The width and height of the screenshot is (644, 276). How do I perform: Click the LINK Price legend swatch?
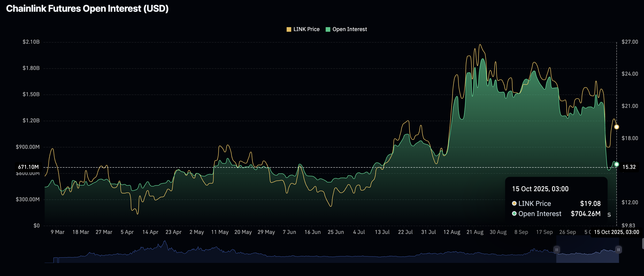(289, 29)
